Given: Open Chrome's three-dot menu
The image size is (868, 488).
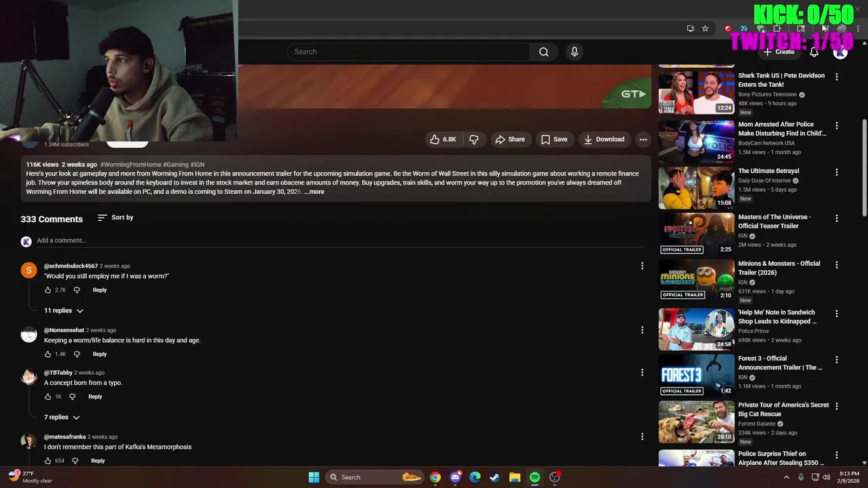Looking at the screenshot, I should [x=858, y=28].
